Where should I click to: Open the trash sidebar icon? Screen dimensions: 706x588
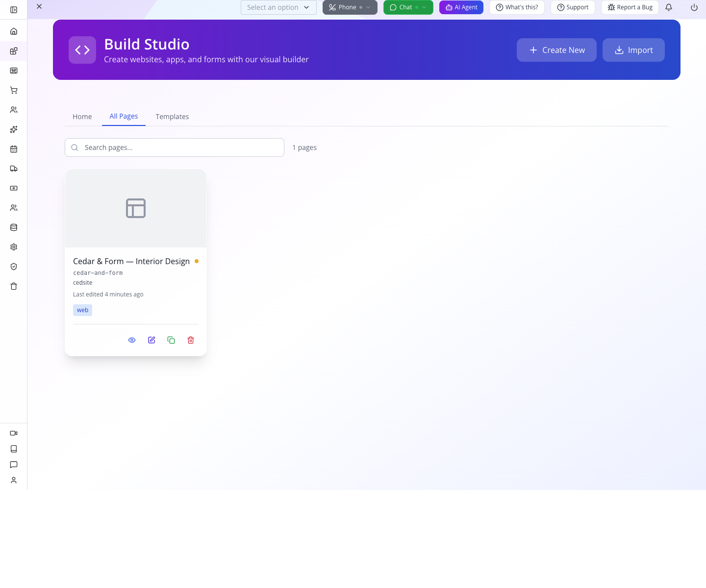click(x=14, y=286)
